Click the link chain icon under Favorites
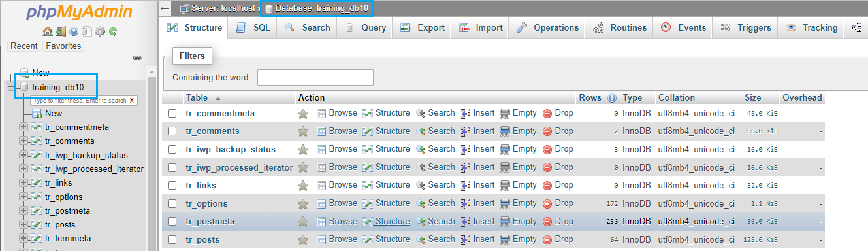The height and width of the screenshot is (251, 868). 137,58
